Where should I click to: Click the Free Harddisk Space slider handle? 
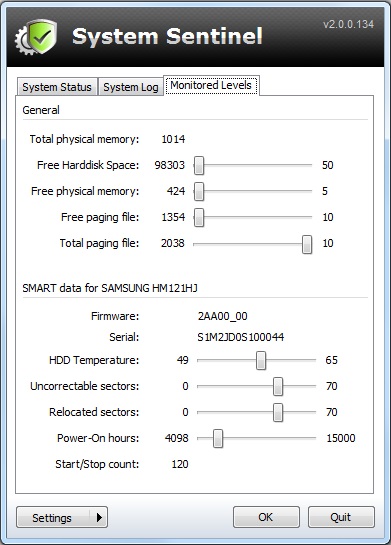(x=199, y=165)
